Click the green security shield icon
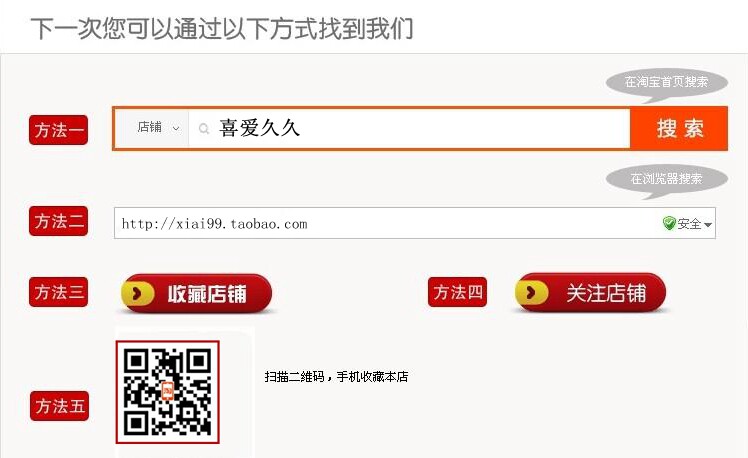Image resolution: width=748 pixels, height=458 pixels. click(x=669, y=223)
